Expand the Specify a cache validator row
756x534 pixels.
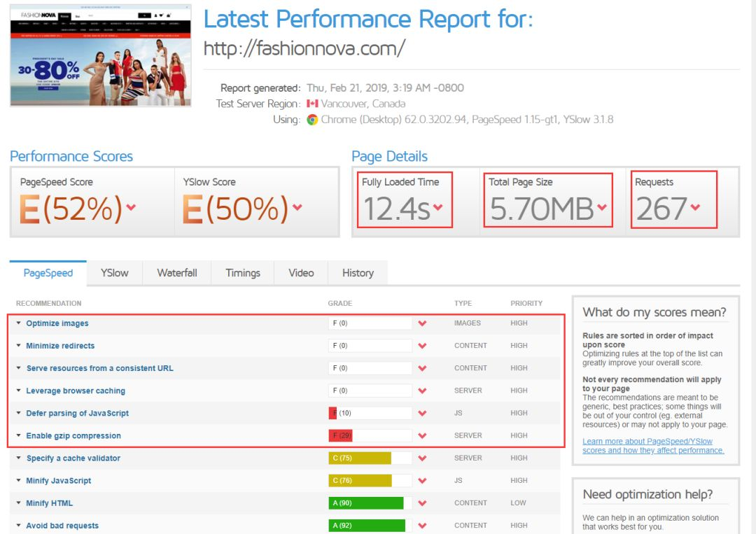[x=73, y=458]
